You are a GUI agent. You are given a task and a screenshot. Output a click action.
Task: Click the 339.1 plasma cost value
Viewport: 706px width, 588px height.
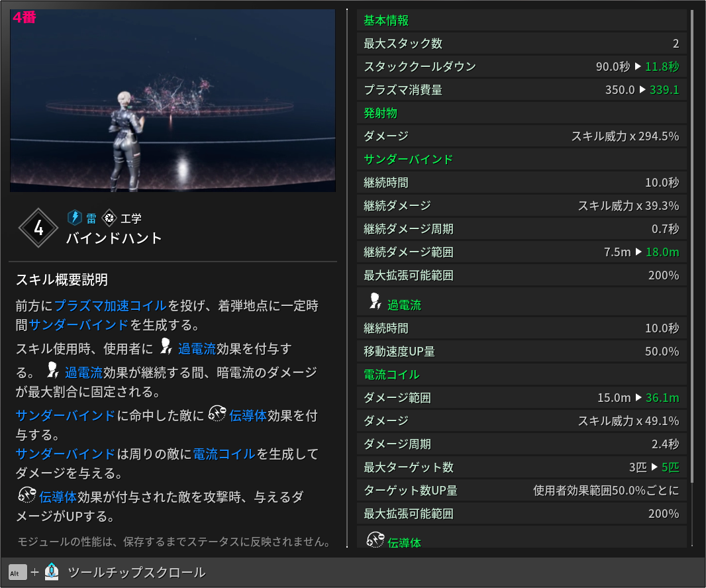pos(664,89)
